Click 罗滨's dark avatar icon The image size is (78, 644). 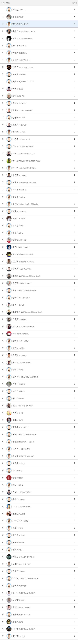[9, 38]
